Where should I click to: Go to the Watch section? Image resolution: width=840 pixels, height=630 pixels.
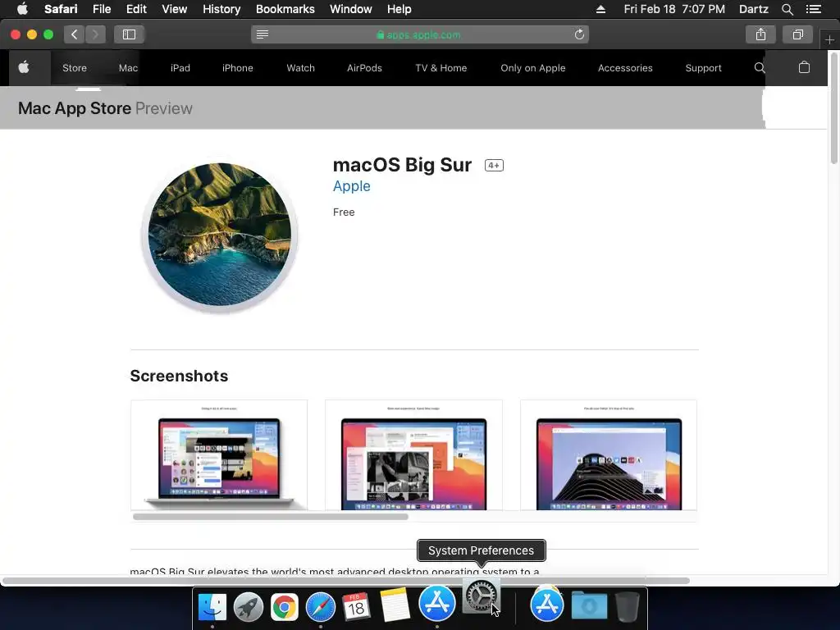[300, 68]
